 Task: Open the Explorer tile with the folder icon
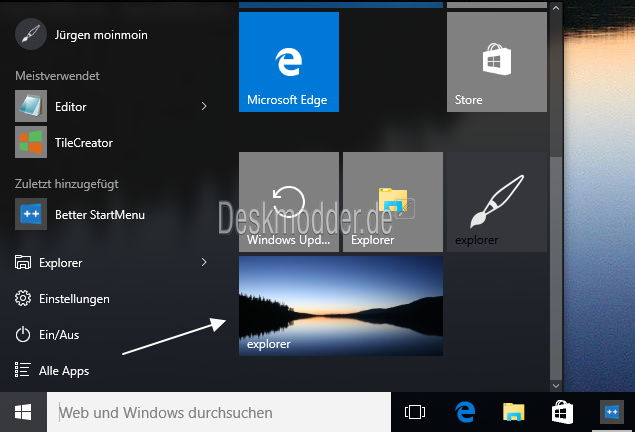[393, 202]
